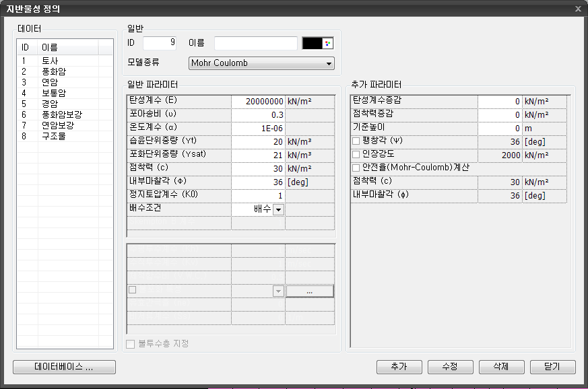The width and height of the screenshot is (588, 389).
Task: Check 안전율(Mohr-Coulomb)계산 option
Action: [356, 168]
